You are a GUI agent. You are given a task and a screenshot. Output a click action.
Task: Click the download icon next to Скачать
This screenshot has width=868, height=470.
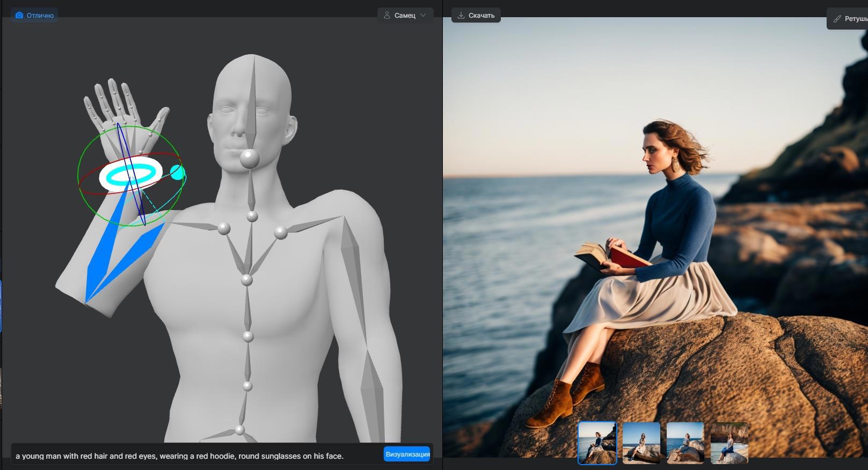coord(461,16)
